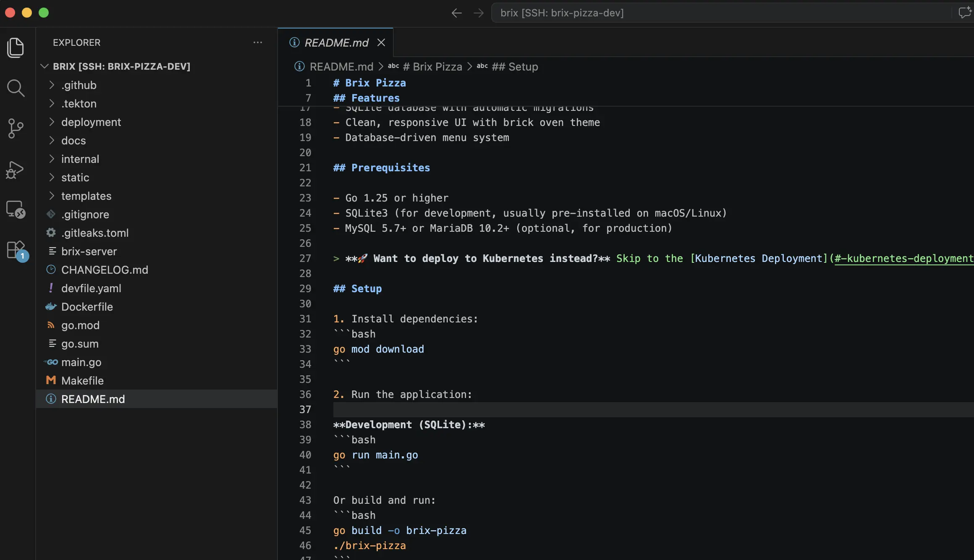Click sticky header '# Brix Pizza'

coord(369,83)
